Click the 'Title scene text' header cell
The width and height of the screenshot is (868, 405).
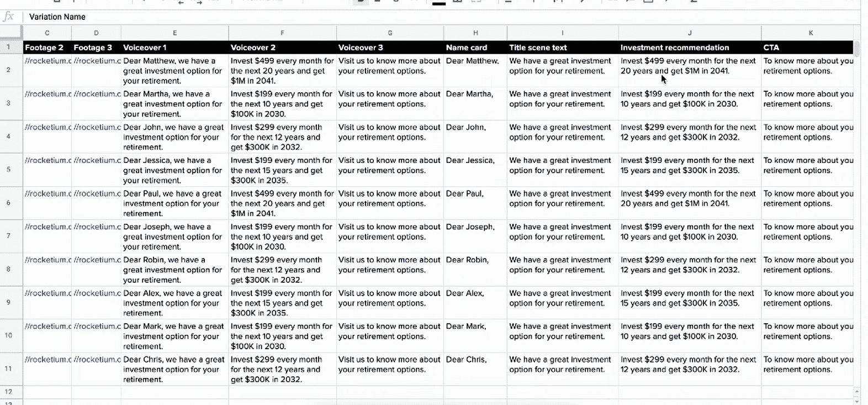[563, 48]
